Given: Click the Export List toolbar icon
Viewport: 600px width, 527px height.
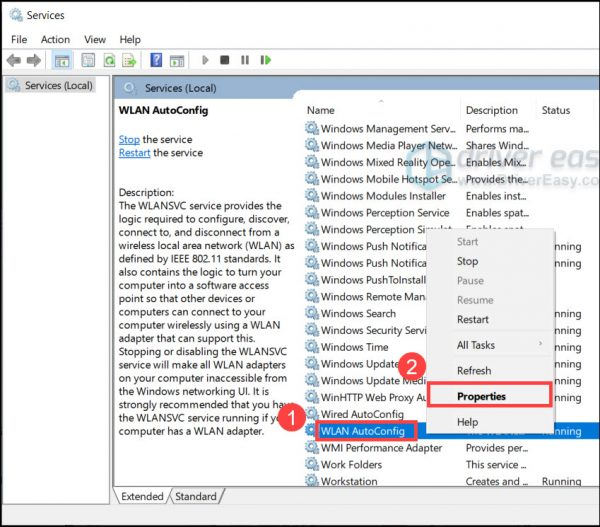Looking at the screenshot, I should point(127,60).
